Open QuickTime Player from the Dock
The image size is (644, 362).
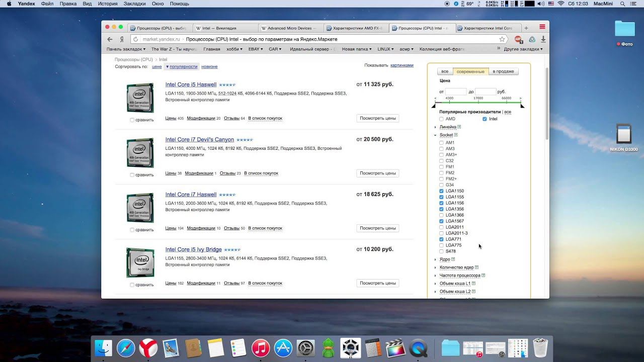(x=418, y=348)
